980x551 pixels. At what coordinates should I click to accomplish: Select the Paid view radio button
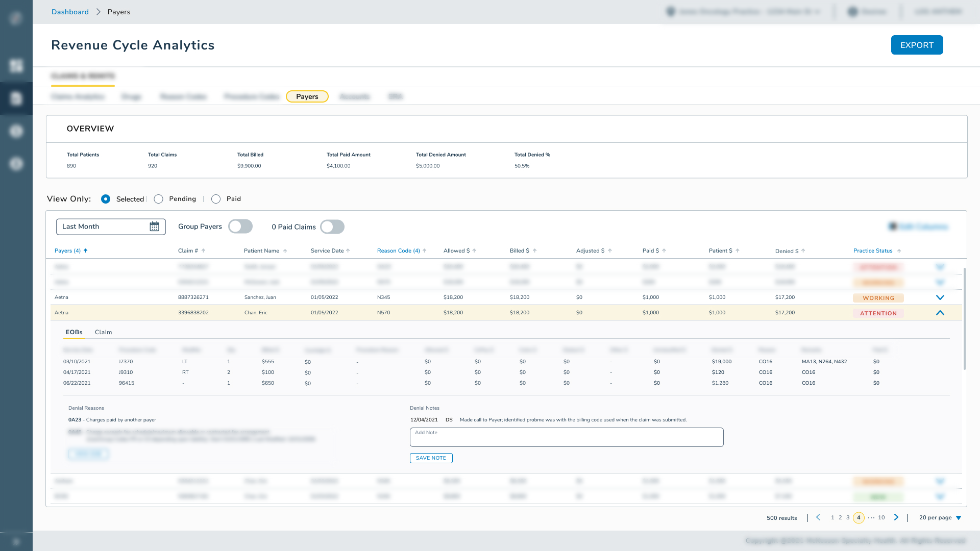tap(216, 199)
